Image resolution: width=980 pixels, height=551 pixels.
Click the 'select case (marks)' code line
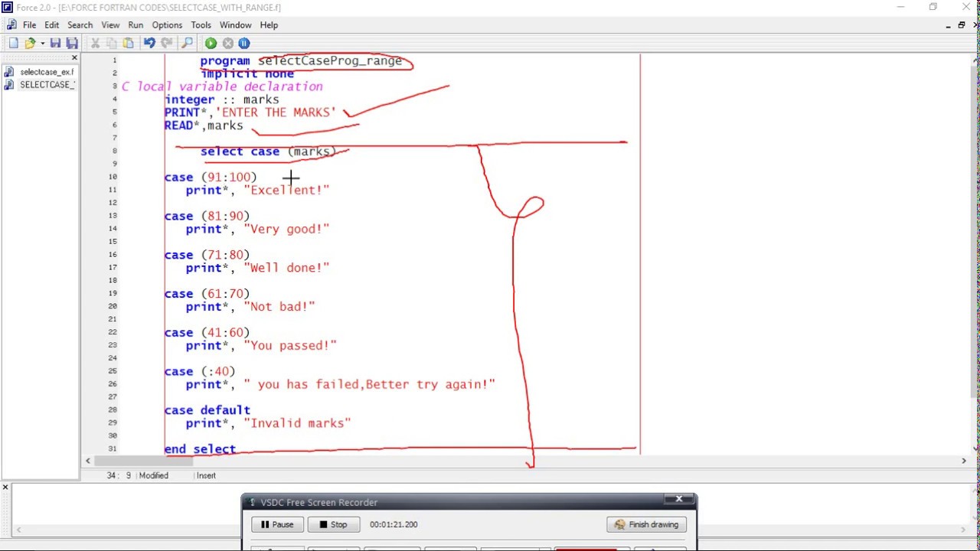[x=268, y=152]
